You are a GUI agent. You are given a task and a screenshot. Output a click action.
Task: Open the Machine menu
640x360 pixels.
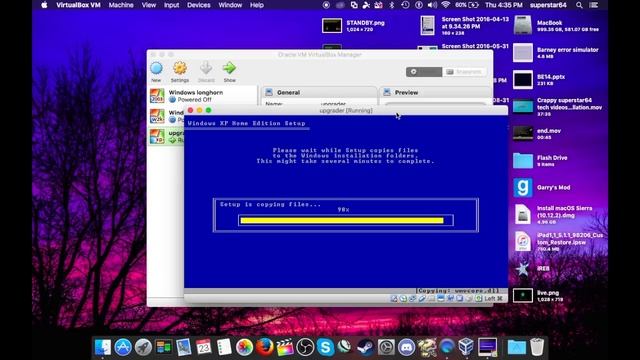click(x=121, y=5)
